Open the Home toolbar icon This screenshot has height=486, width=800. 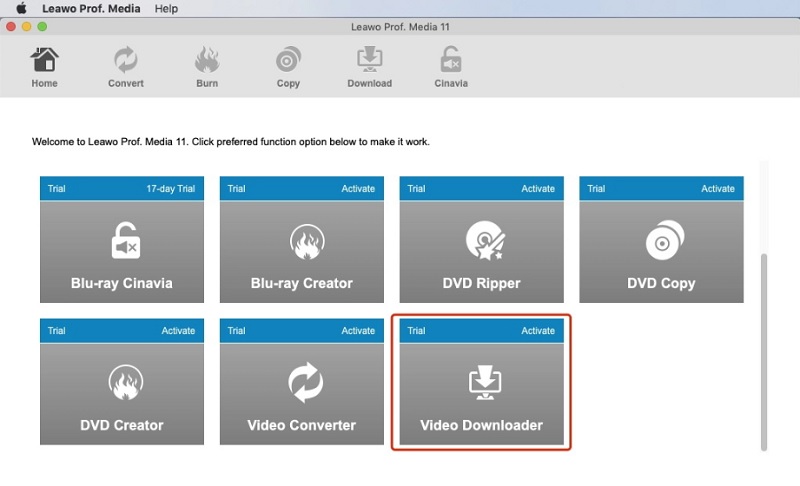[x=44, y=67]
